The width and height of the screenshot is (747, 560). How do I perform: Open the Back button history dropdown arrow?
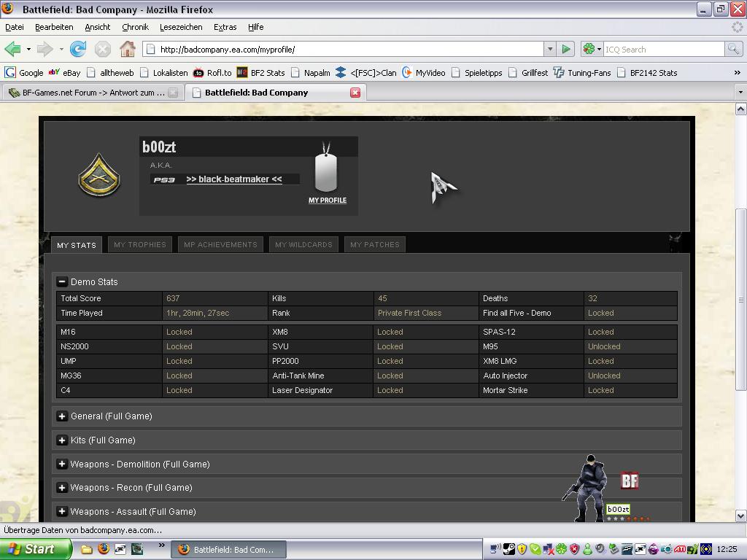pyautogui.click(x=28, y=49)
